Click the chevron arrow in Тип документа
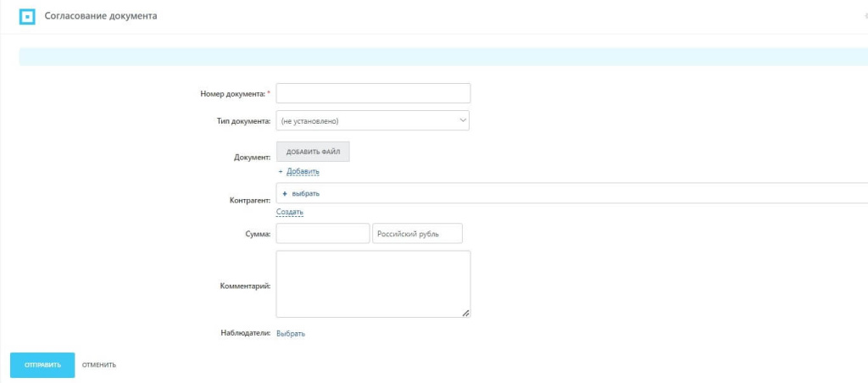 click(x=463, y=120)
